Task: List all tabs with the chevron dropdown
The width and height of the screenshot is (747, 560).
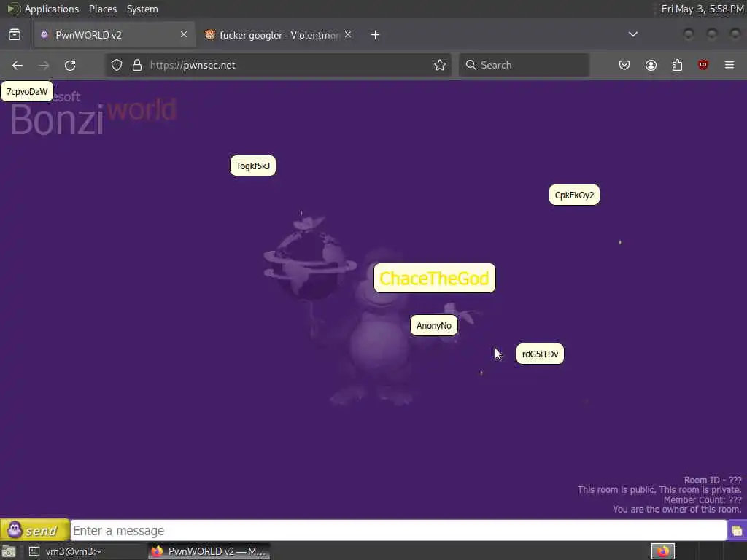Action: click(632, 34)
